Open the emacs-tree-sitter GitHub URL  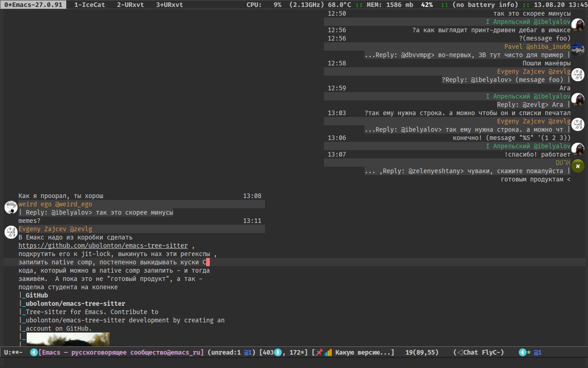(x=103, y=245)
